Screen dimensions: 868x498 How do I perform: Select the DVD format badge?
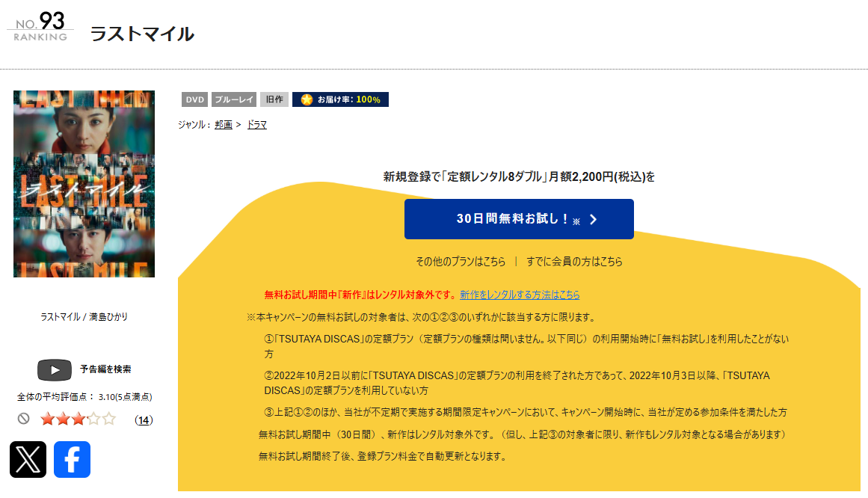tap(194, 99)
